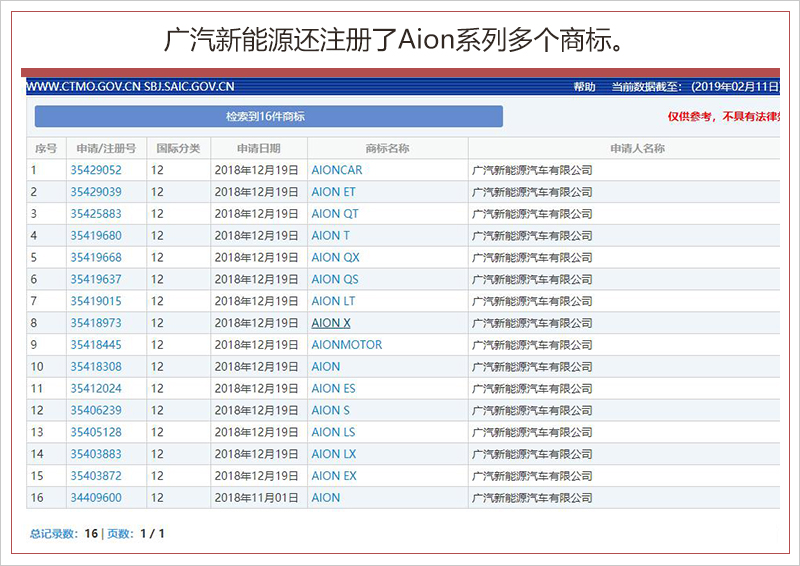Image resolution: width=800 pixels, height=566 pixels.
Task: Open registration number 35419015 link
Action: pos(96,301)
